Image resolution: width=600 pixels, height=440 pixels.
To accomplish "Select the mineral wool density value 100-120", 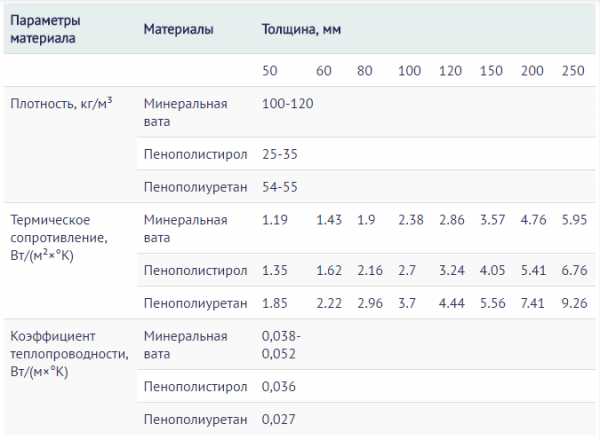I will click(287, 104).
